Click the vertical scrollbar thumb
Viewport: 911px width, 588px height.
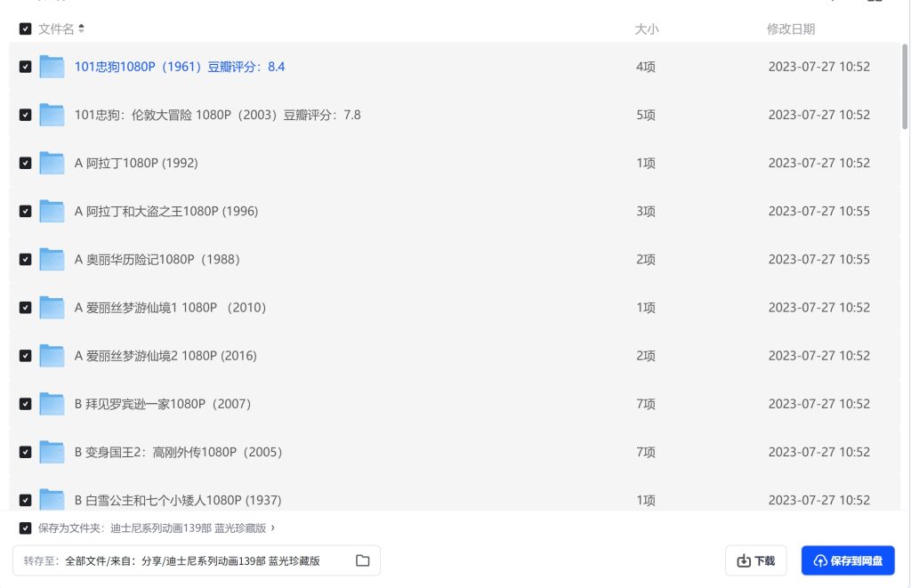click(905, 86)
